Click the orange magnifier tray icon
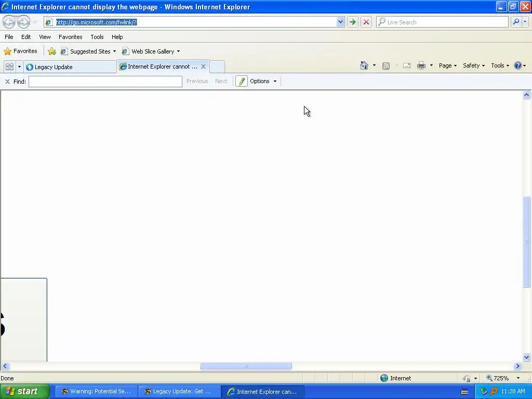 [494, 392]
